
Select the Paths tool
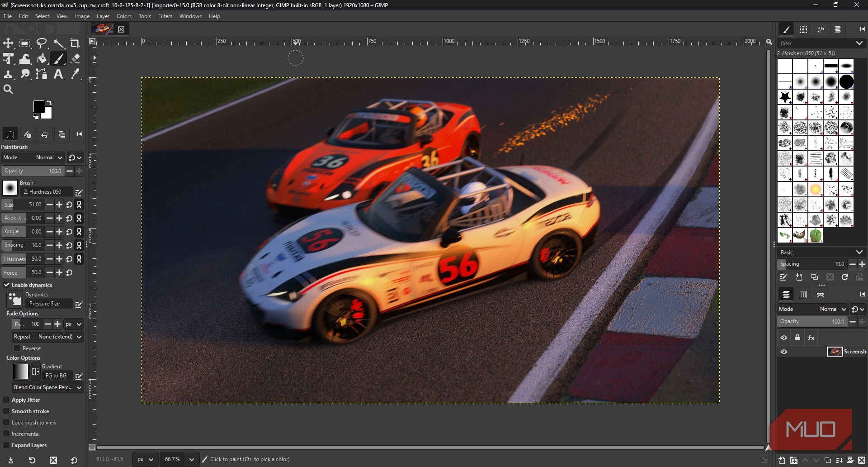(42, 74)
